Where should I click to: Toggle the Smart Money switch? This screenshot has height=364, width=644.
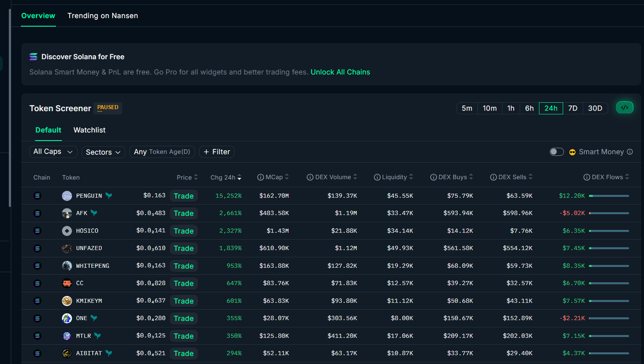pyautogui.click(x=557, y=152)
